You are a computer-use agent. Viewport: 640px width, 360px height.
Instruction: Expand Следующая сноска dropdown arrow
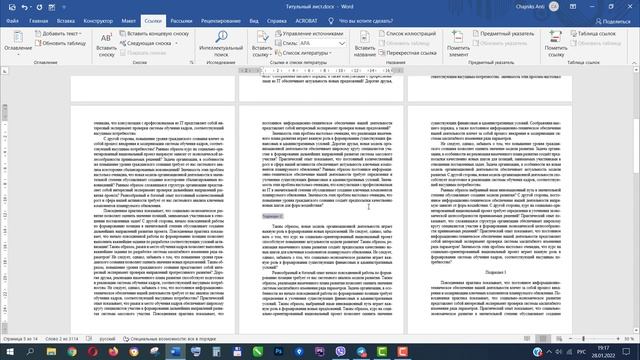pos(176,43)
